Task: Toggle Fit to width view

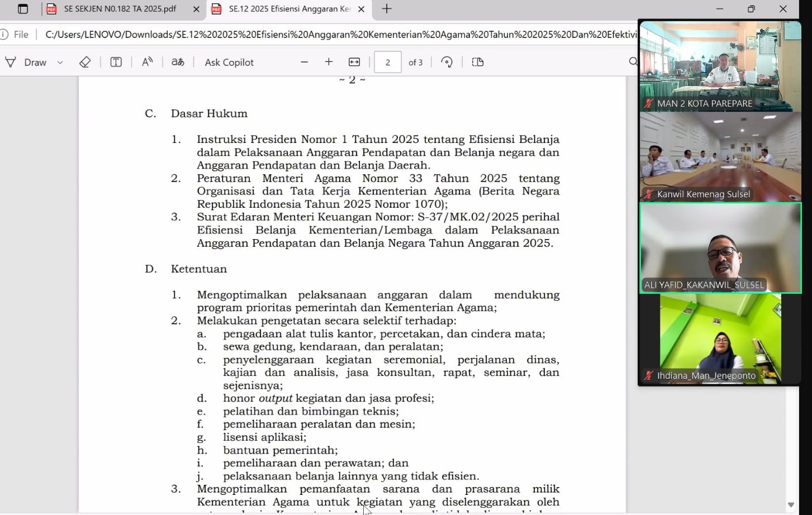Action: tap(354, 62)
